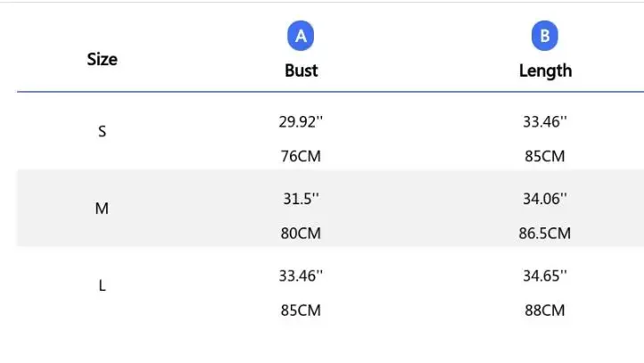The height and width of the screenshot is (363, 644).
Task: Click the 31.5'' bust value
Action: coord(301,199)
